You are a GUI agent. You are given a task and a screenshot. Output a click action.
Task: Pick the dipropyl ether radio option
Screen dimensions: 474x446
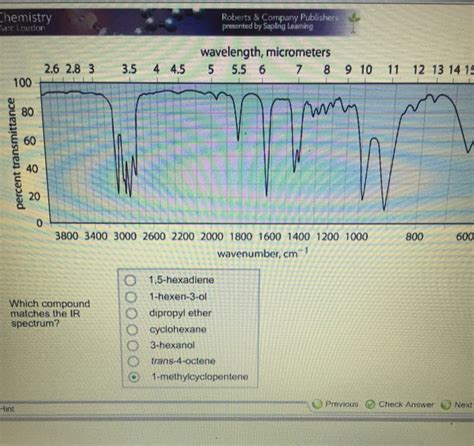(x=131, y=313)
